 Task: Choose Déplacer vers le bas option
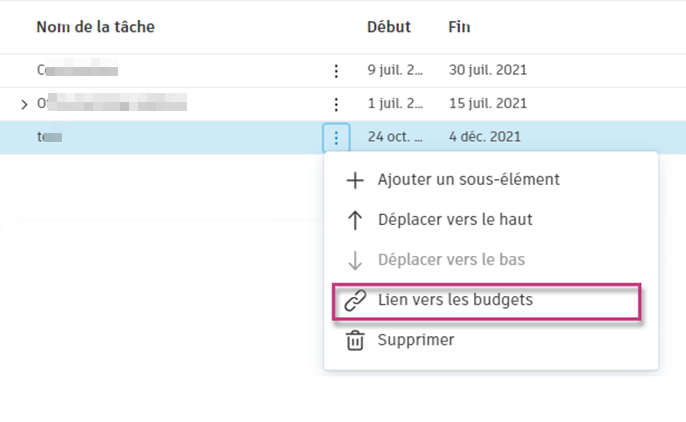tap(451, 260)
